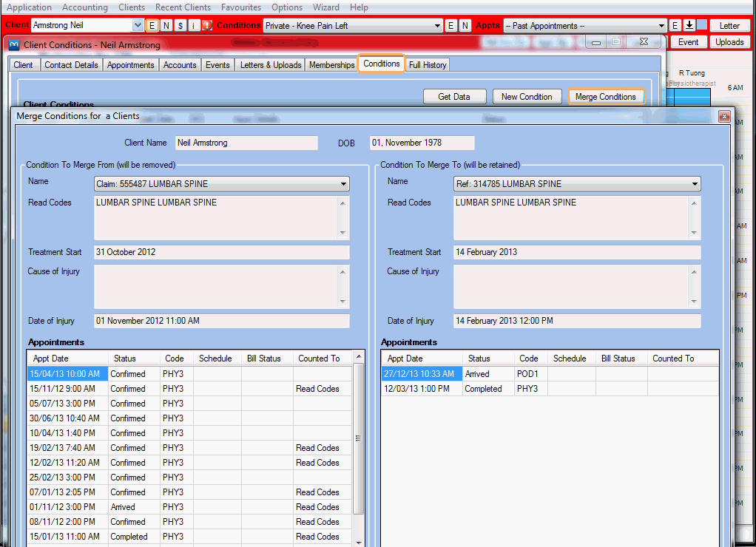Click the New Condition button
Screen dimensions: 756x547
coord(527,97)
